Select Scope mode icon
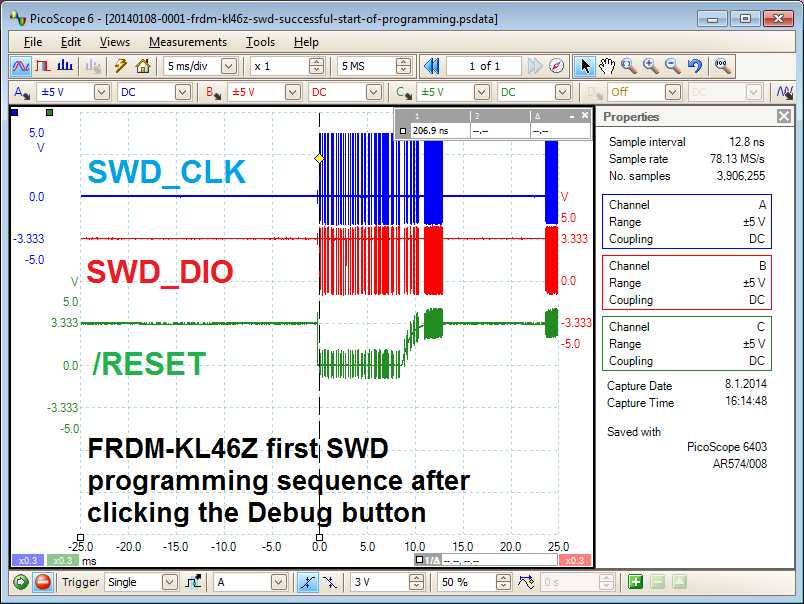Screen dimensions: 804x604 click(x=21, y=66)
